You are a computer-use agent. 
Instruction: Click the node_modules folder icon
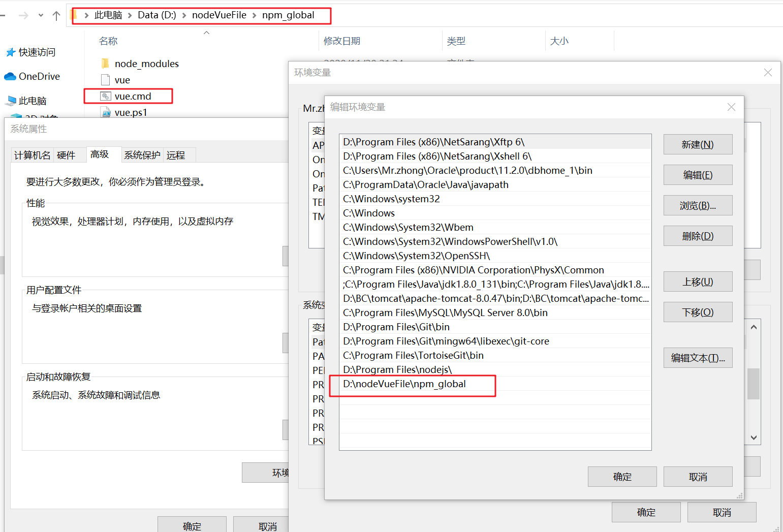pos(105,64)
